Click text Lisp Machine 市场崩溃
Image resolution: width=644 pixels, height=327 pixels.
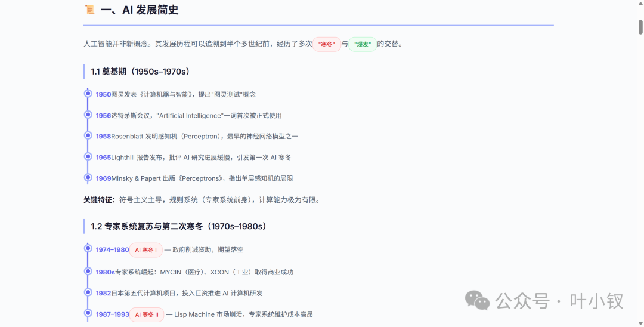pos(209,314)
